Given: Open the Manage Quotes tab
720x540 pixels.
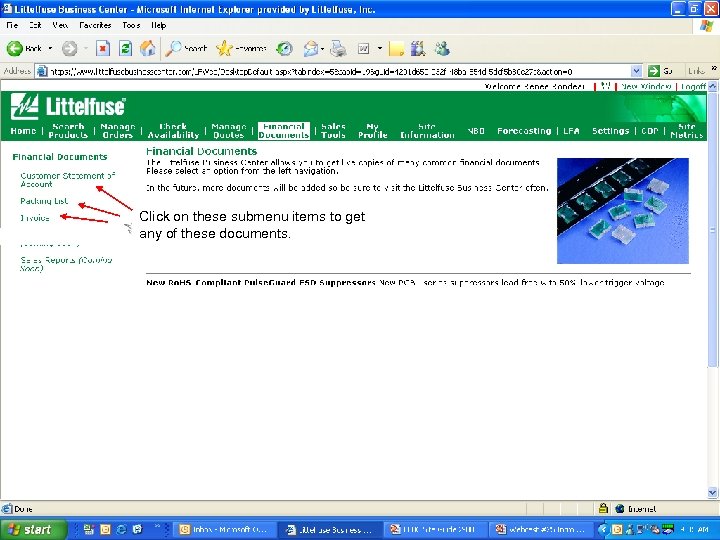Looking at the screenshot, I should tap(229, 130).
